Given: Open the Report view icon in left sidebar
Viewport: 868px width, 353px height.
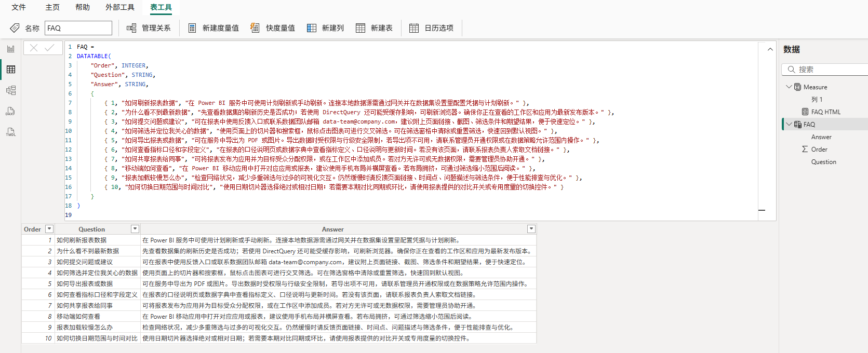Looking at the screenshot, I should point(11,49).
